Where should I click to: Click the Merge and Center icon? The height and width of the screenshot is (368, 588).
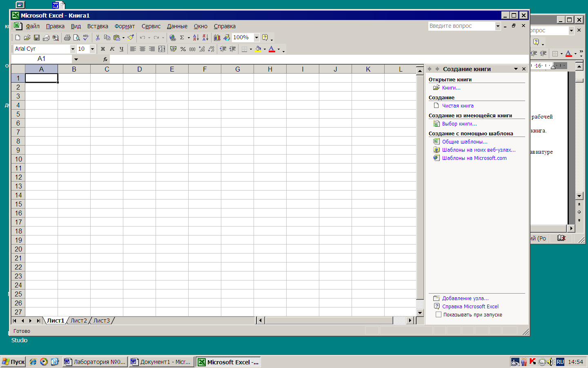tap(162, 49)
